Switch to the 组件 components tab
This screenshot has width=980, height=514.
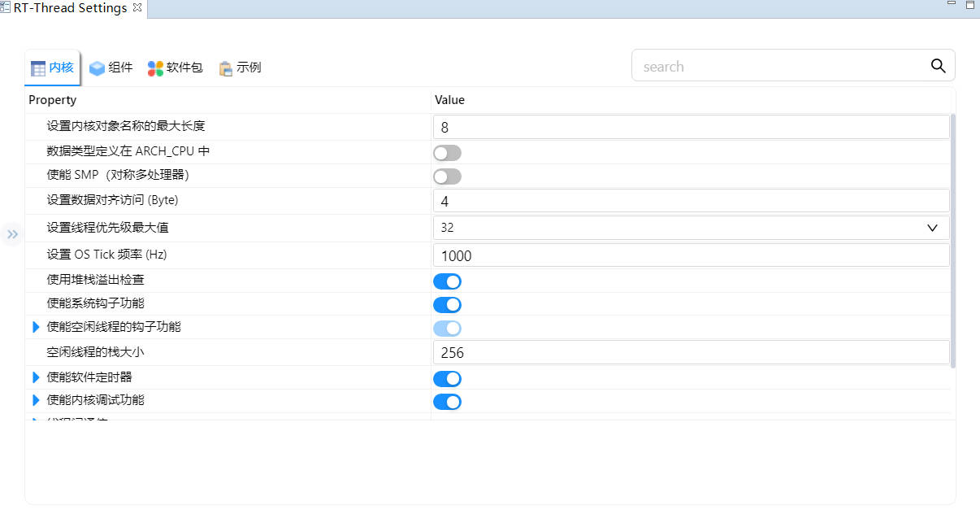click(111, 68)
